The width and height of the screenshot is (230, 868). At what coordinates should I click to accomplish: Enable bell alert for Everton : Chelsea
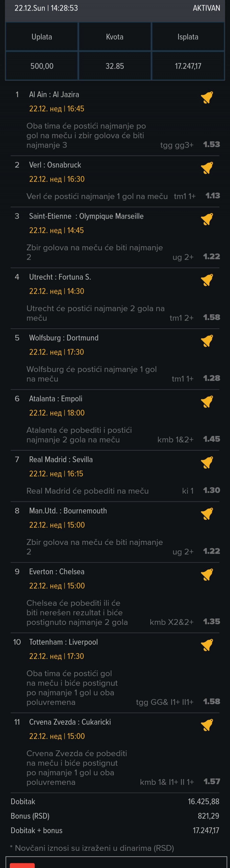[x=207, y=575]
